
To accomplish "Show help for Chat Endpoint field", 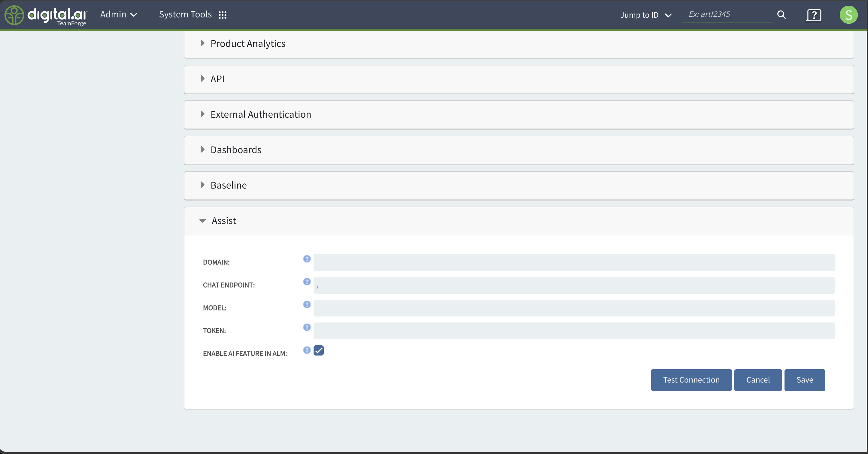I will click(307, 282).
